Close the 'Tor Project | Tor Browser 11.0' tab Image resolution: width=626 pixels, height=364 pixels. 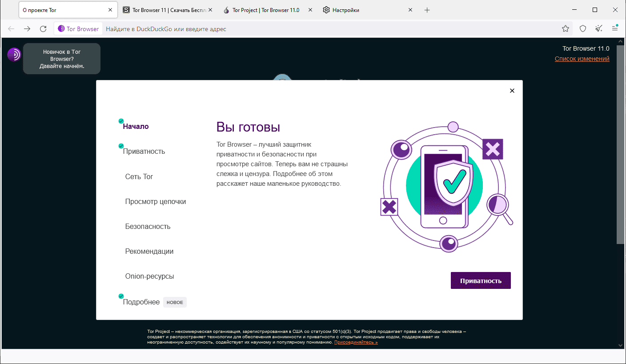click(x=310, y=10)
